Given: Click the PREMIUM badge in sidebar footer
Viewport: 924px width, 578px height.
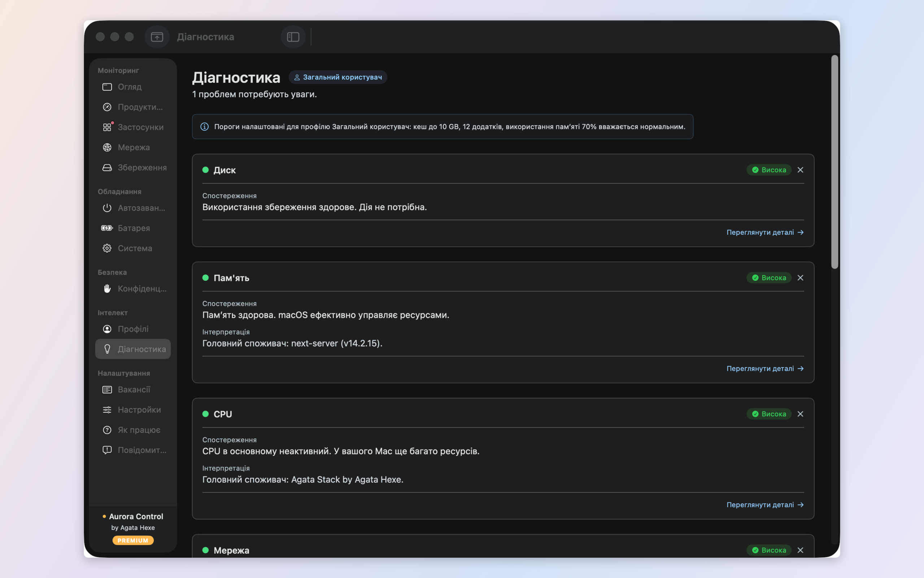Looking at the screenshot, I should tap(133, 540).
